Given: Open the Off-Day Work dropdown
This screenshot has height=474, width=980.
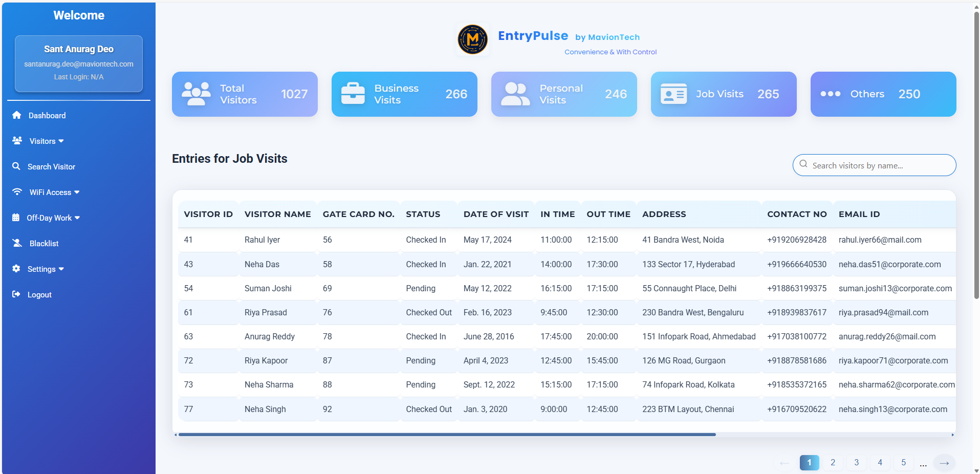Looking at the screenshot, I should tap(53, 218).
